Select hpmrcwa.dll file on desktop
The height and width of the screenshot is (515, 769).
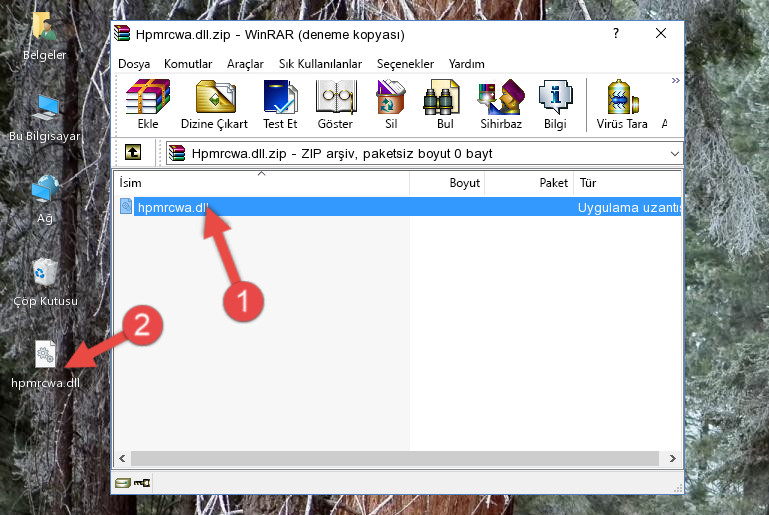click(45, 364)
